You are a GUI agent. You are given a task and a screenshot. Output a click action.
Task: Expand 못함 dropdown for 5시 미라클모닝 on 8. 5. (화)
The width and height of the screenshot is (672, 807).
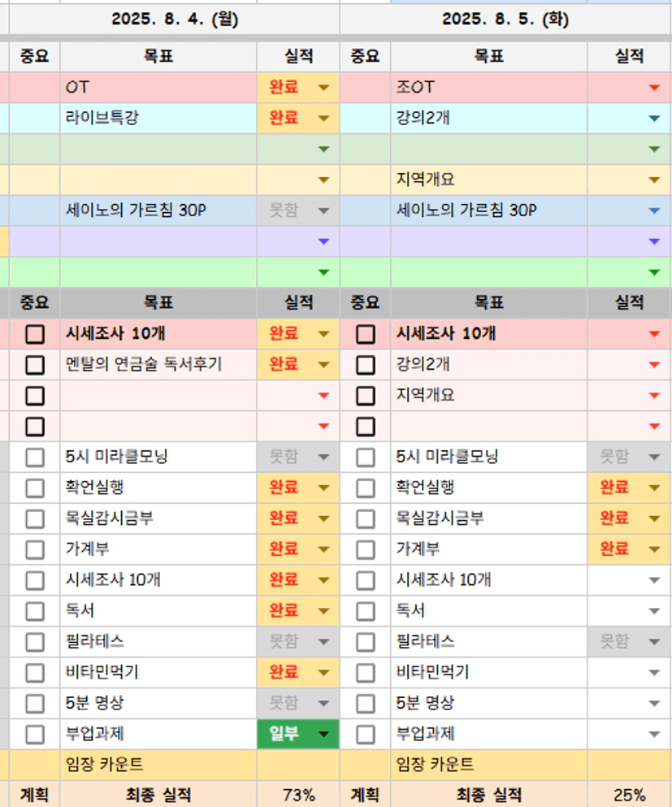pyautogui.click(x=654, y=457)
